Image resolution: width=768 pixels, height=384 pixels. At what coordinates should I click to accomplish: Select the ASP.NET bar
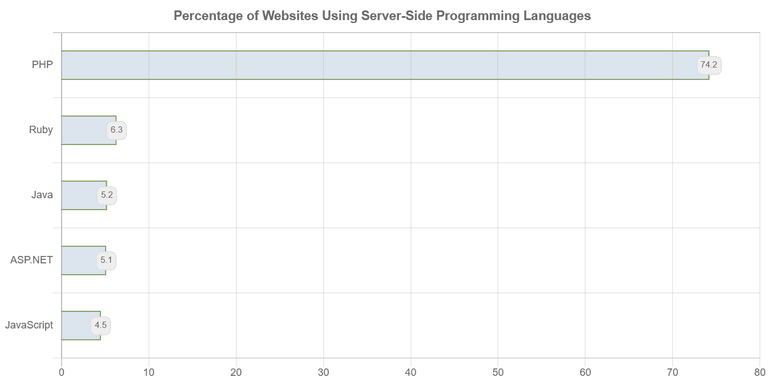(84, 261)
